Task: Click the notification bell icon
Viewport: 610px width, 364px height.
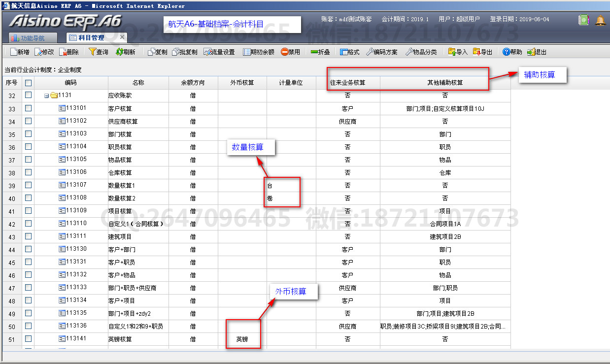Action: pyautogui.click(x=600, y=20)
